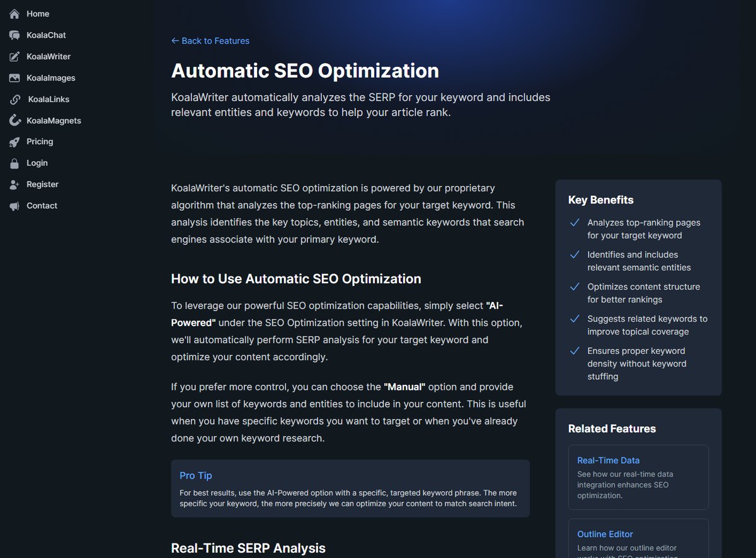The image size is (756, 558).
Task: Click the Login padlock icon
Action: pos(14,163)
